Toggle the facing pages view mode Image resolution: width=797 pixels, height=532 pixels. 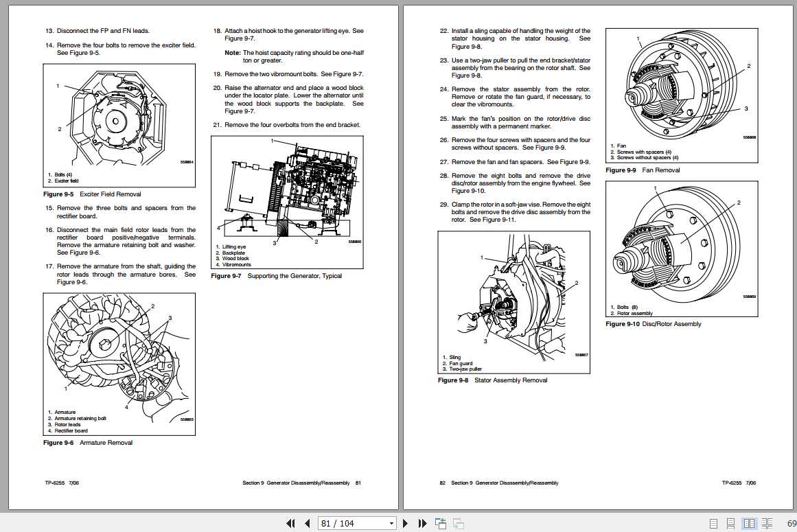pos(750,523)
